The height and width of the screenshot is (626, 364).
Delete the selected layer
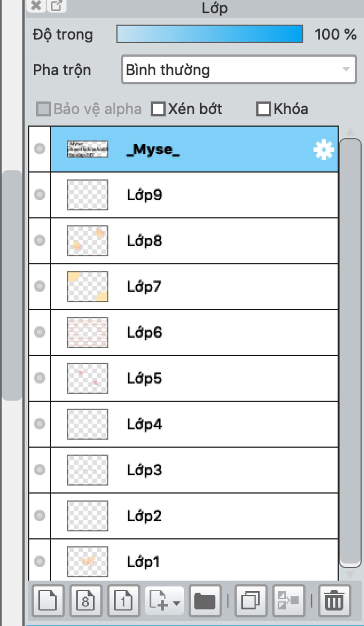(x=334, y=601)
